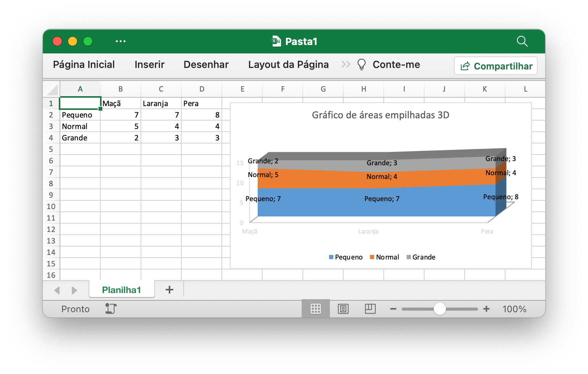Viewport: 588px width, 374px height.
Task: Click the Normal legend entry
Action: (384, 257)
